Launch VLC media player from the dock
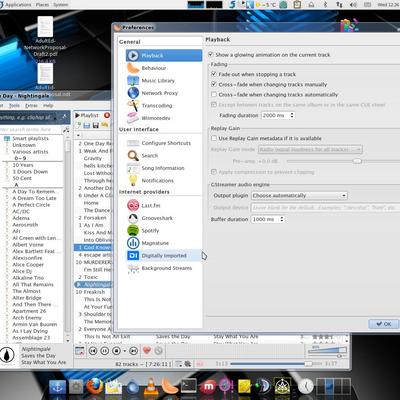Screen dimensions: 400x400 151,387
